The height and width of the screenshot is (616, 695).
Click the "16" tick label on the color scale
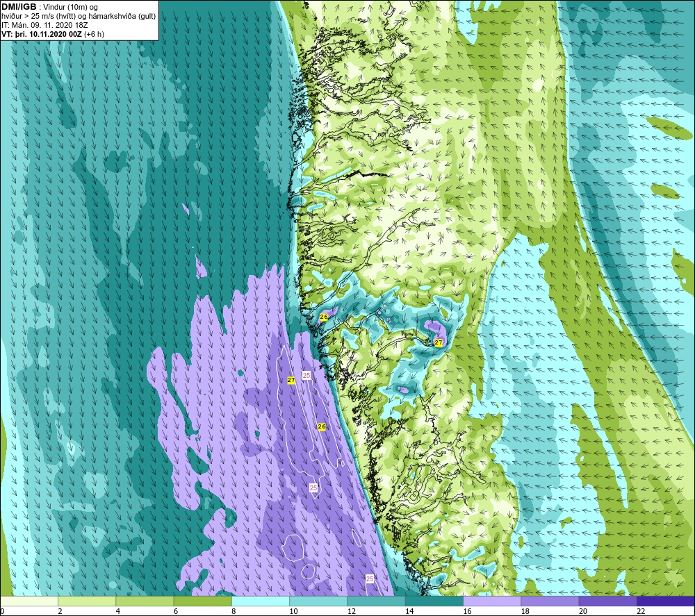click(467, 611)
